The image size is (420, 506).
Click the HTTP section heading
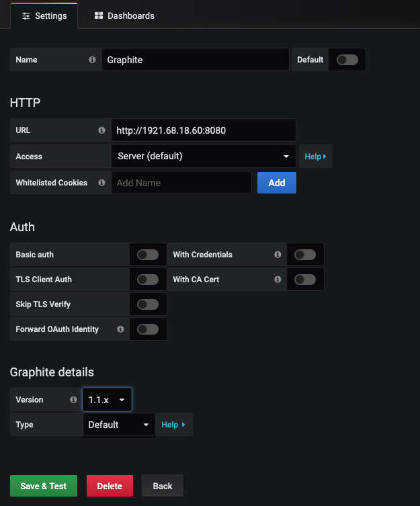coord(25,103)
